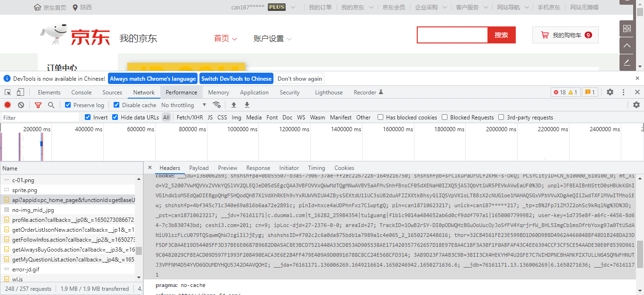The height and width of the screenshot is (295, 644).
Task: Open network settings gear icon
Action: [x=636, y=105]
